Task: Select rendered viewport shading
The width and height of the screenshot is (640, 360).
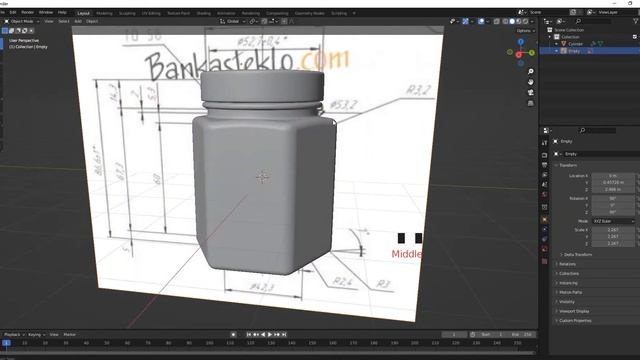Action: pos(526,21)
